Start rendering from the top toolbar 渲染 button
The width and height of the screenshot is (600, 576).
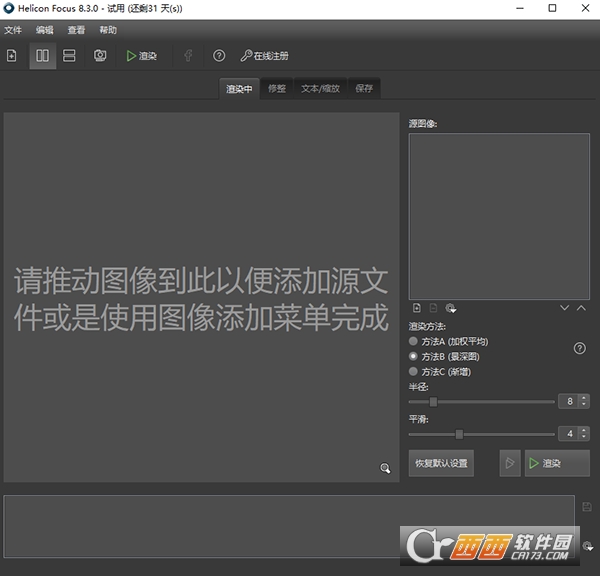142,56
